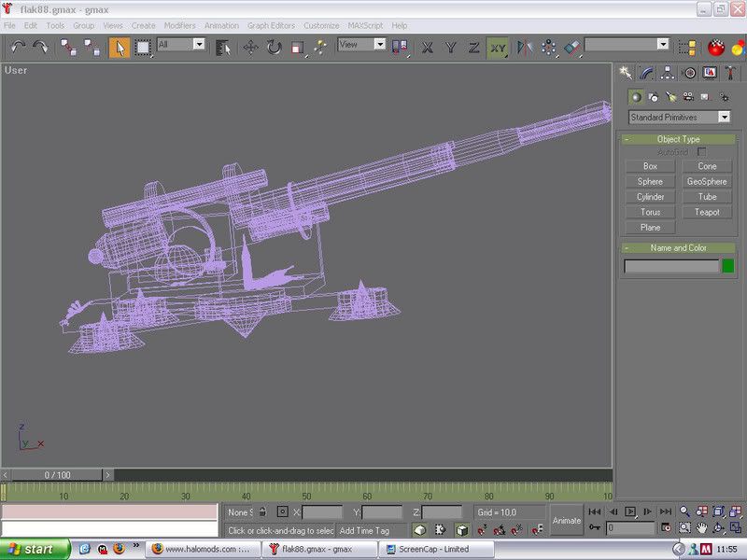This screenshot has height=560, width=747.
Task: Select the Geometry sphere category icon
Action: [636, 97]
